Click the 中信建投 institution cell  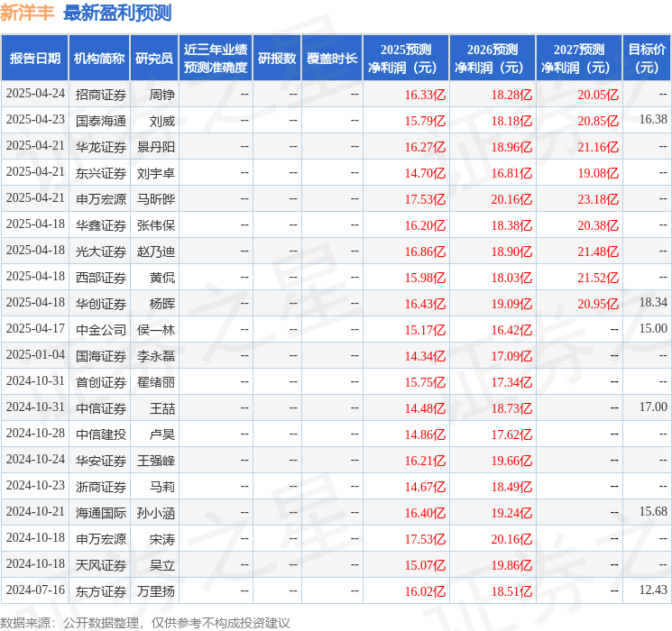[101, 434]
